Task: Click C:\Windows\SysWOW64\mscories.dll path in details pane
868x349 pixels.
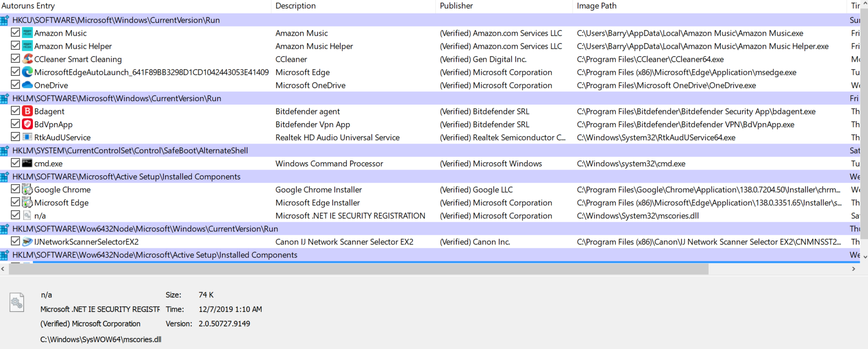Action: [x=101, y=339]
